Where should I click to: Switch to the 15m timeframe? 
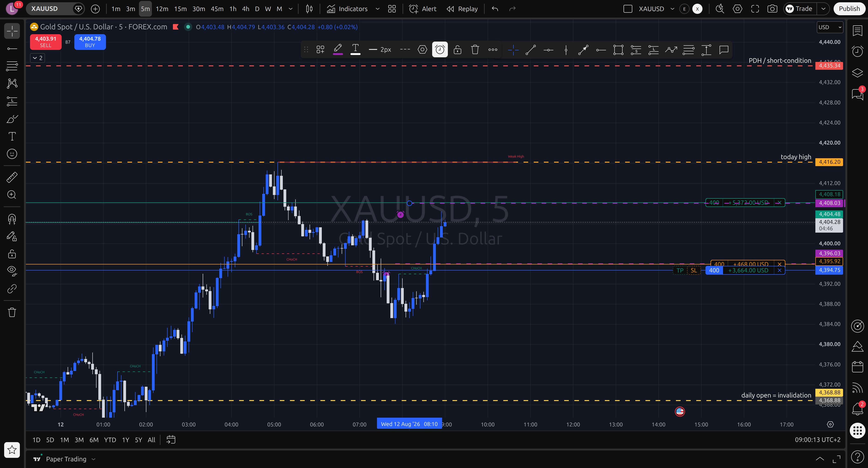coord(180,9)
